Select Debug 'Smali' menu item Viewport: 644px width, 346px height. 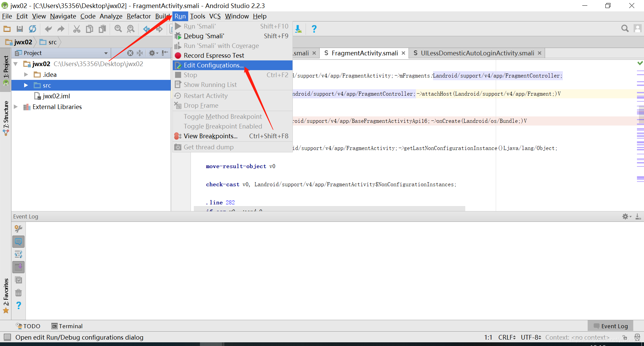(232, 36)
